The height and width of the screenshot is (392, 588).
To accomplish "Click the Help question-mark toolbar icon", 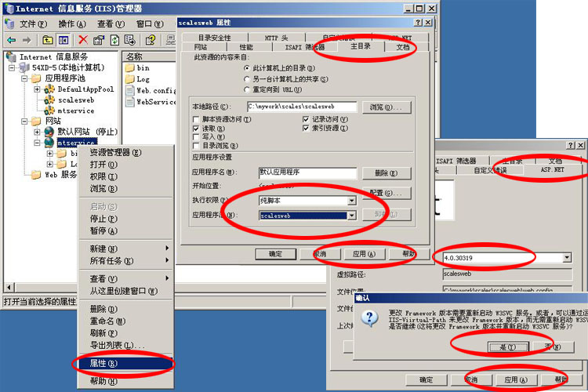I will pyautogui.click(x=151, y=40).
